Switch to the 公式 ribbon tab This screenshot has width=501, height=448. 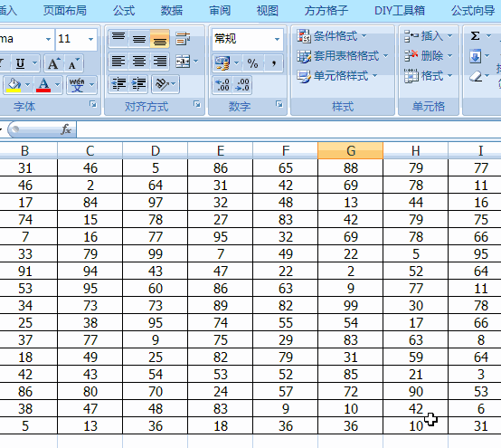click(124, 11)
